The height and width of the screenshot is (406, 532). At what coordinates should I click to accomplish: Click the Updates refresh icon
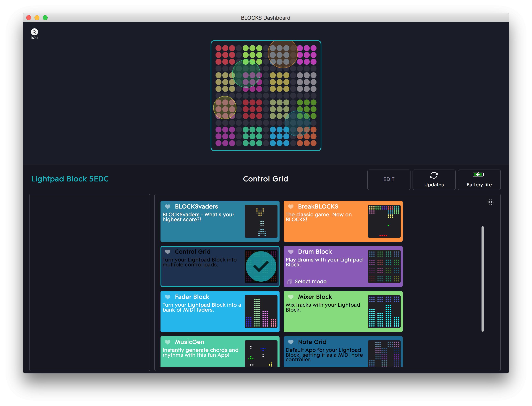point(434,175)
